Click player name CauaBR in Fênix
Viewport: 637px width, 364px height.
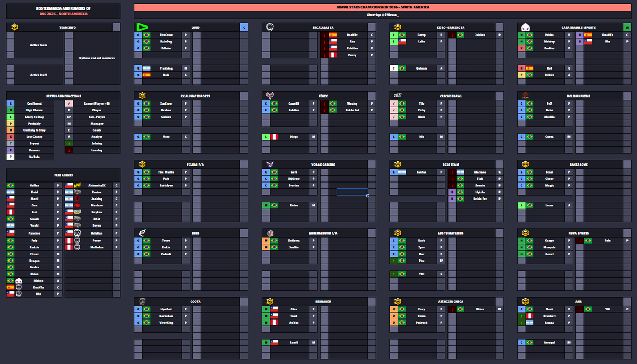click(x=294, y=103)
